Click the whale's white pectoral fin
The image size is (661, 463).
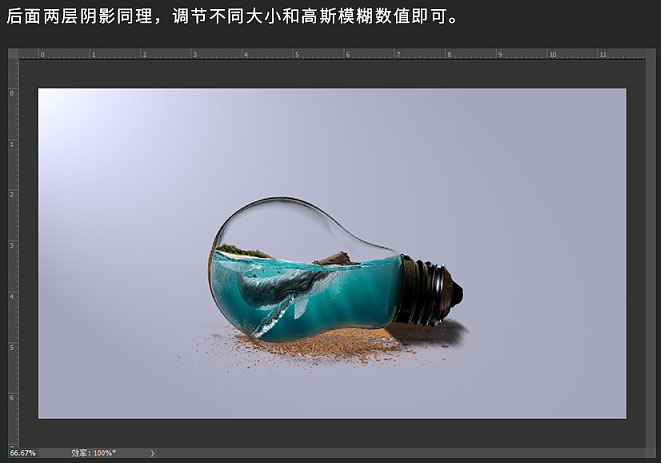pos(300,308)
